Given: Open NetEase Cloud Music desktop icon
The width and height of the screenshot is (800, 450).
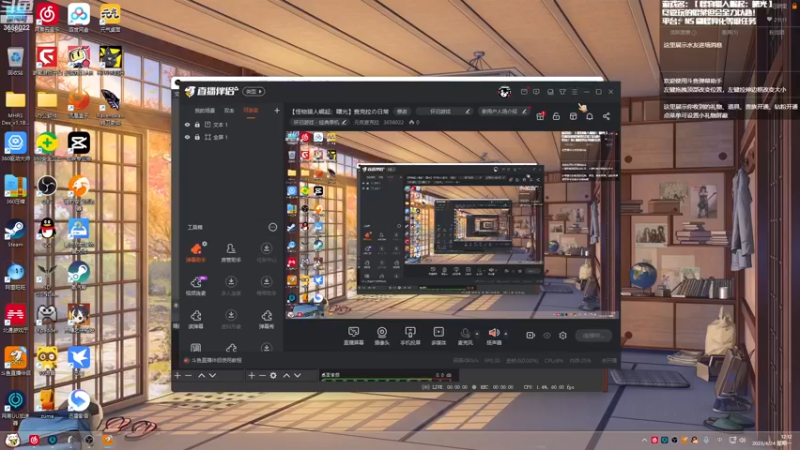Looking at the screenshot, I should point(47,17).
